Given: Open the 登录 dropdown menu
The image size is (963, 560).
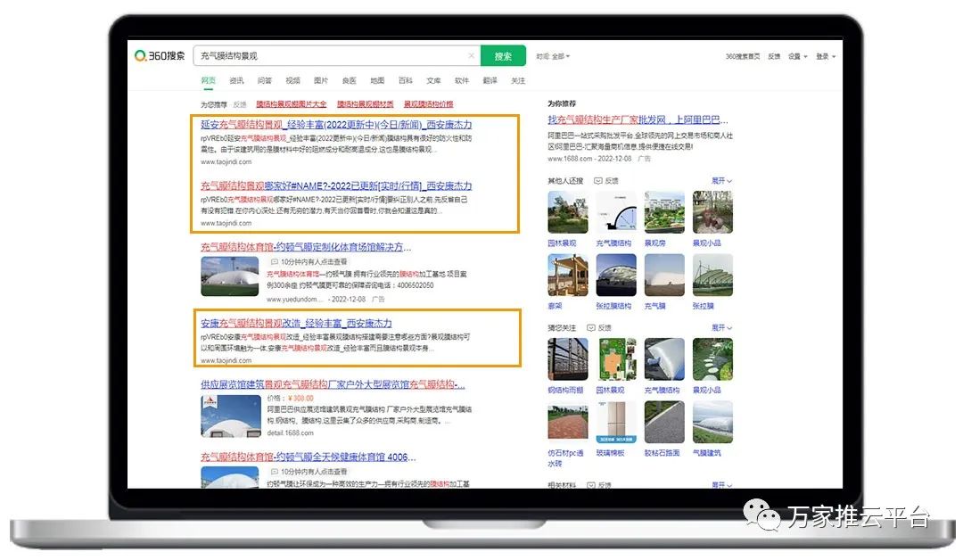Looking at the screenshot, I should (826, 56).
